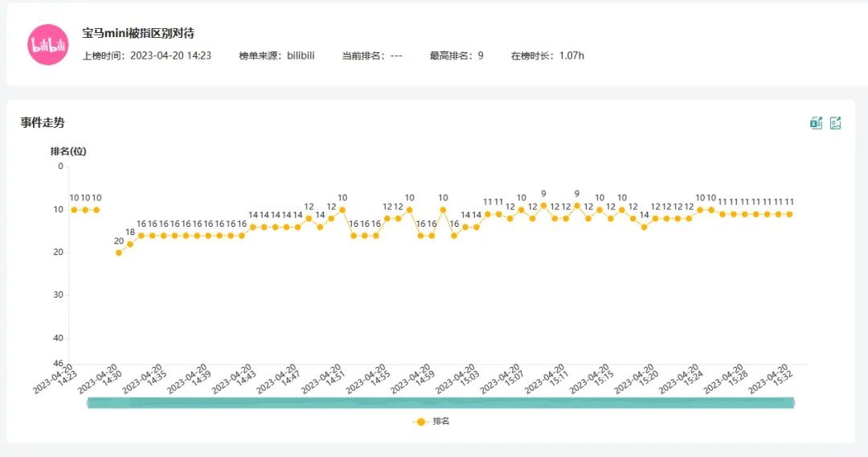Viewport: 868px width, 457px height.
Task: Toggle the 排名 series in the legend
Action: [x=430, y=421]
